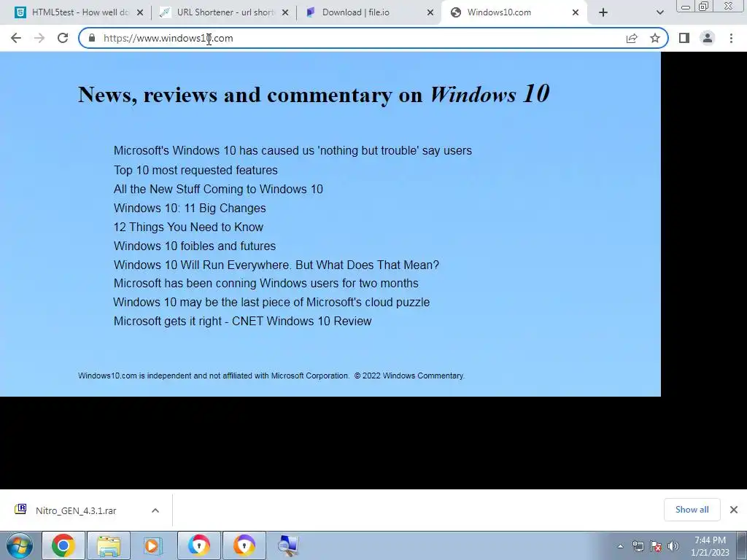Open the Action Center flag icon
Viewport: 747px width, 560px height.
click(656, 546)
